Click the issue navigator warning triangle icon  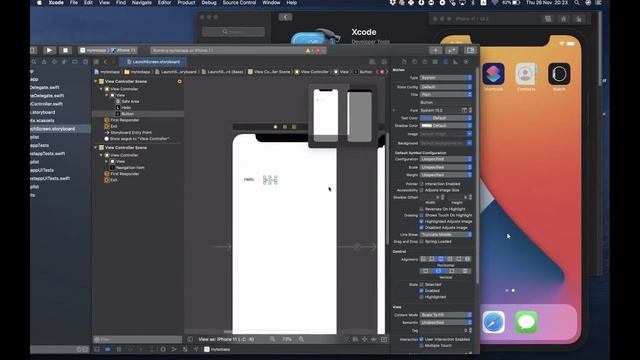point(44,62)
